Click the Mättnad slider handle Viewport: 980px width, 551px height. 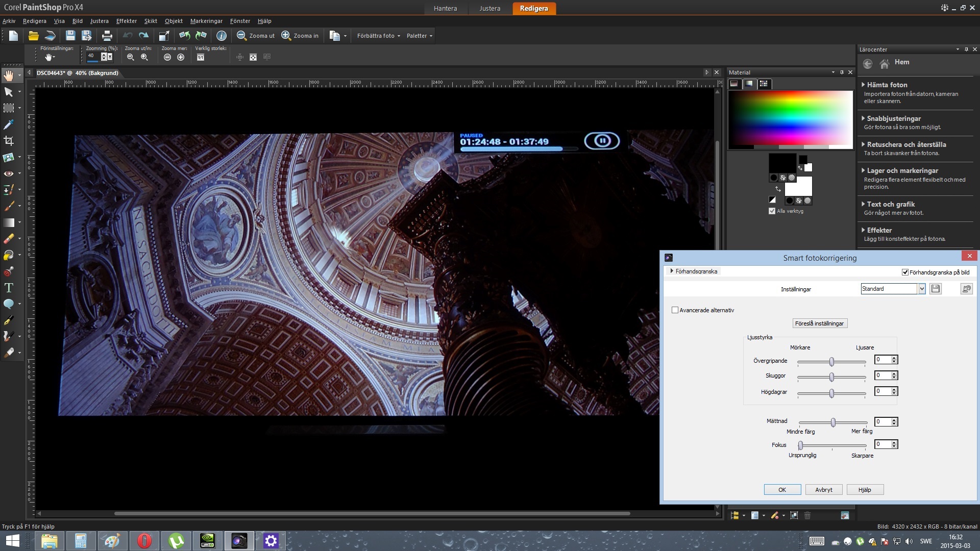[x=833, y=422]
